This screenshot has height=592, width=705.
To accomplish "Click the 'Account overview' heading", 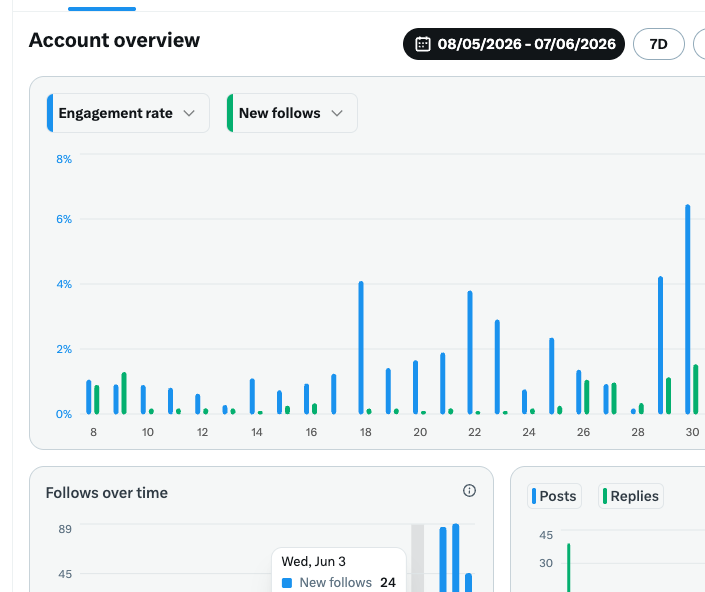I will [x=114, y=40].
